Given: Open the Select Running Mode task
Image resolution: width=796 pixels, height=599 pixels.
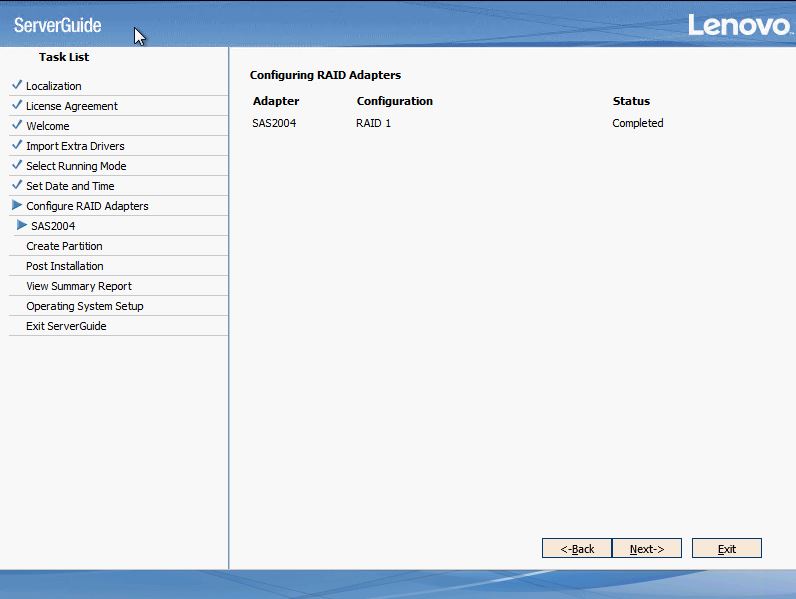Looking at the screenshot, I should pyautogui.click(x=76, y=166).
